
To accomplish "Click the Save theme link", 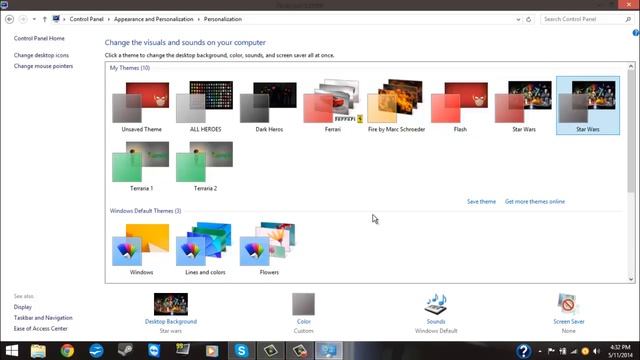I will [x=481, y=202].
